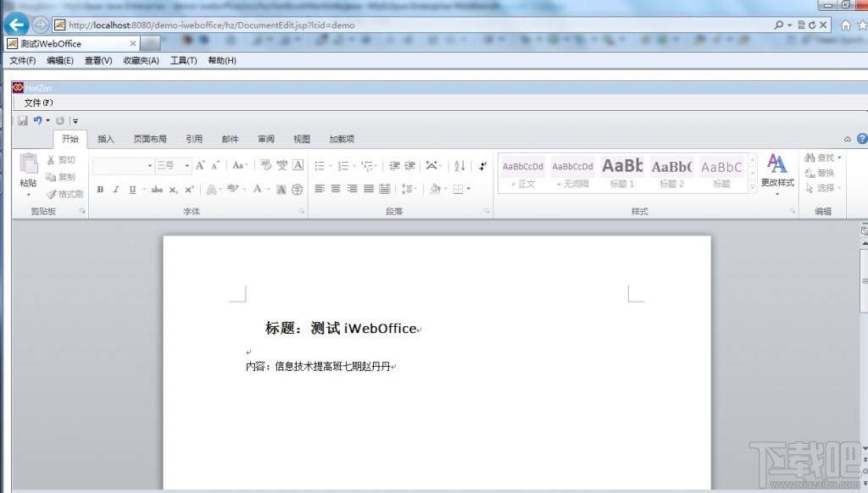Switch to the Review (审阅) tab
Image resolution: width=868 pixels, height=493 pixels.
265,139
